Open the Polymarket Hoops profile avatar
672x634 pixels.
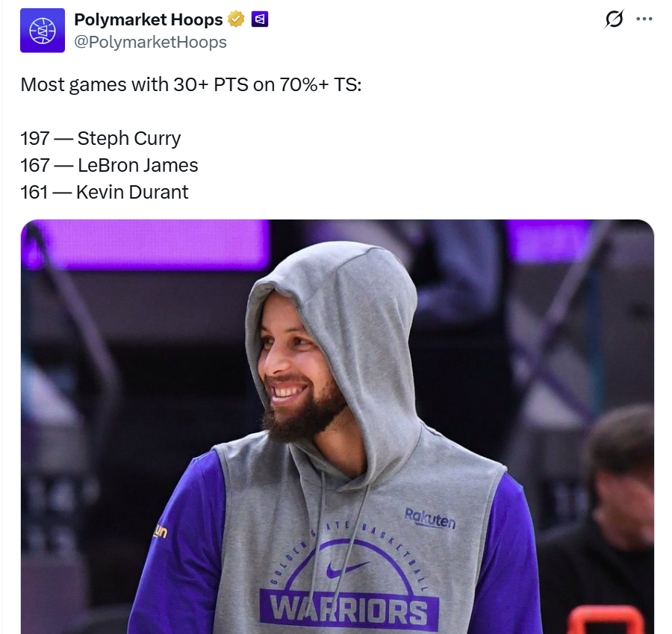click(43, 31)
